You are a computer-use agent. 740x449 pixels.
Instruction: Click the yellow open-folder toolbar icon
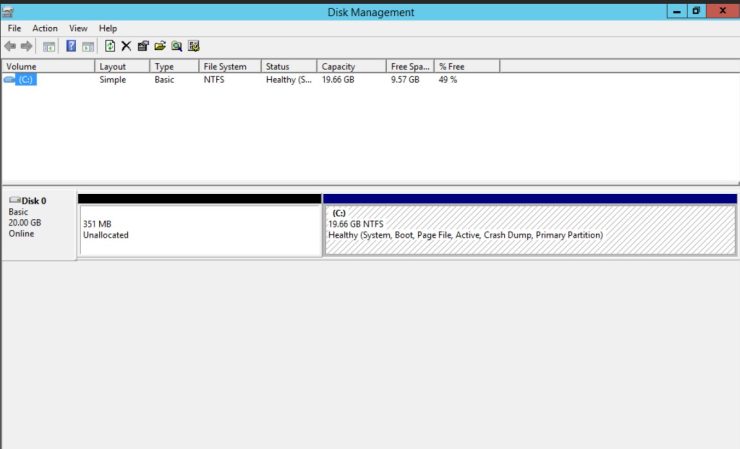click(160, 46)
